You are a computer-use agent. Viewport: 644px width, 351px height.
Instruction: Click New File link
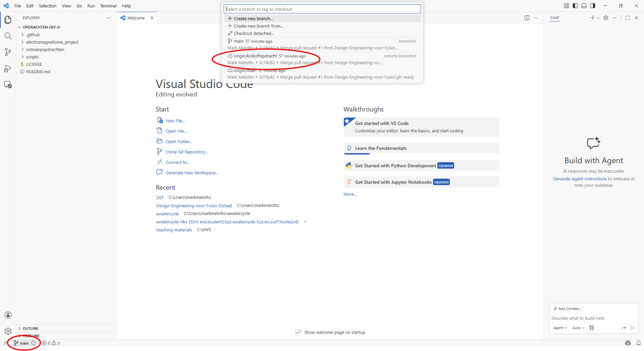[x=175, y=121]
